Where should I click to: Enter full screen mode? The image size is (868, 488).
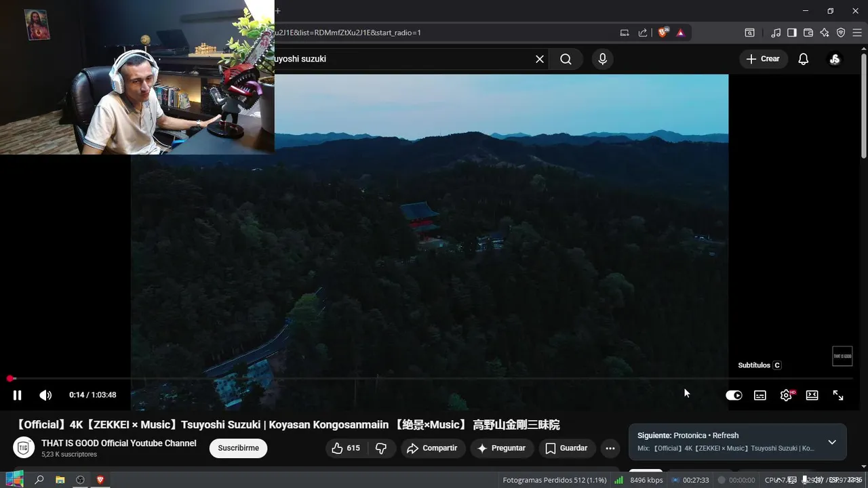[838, 395]
